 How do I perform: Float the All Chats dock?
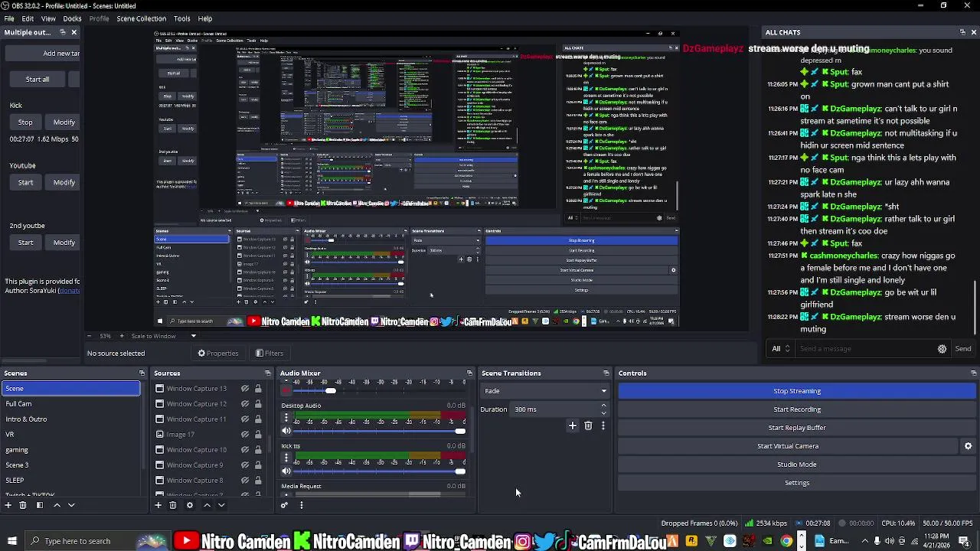962,32
